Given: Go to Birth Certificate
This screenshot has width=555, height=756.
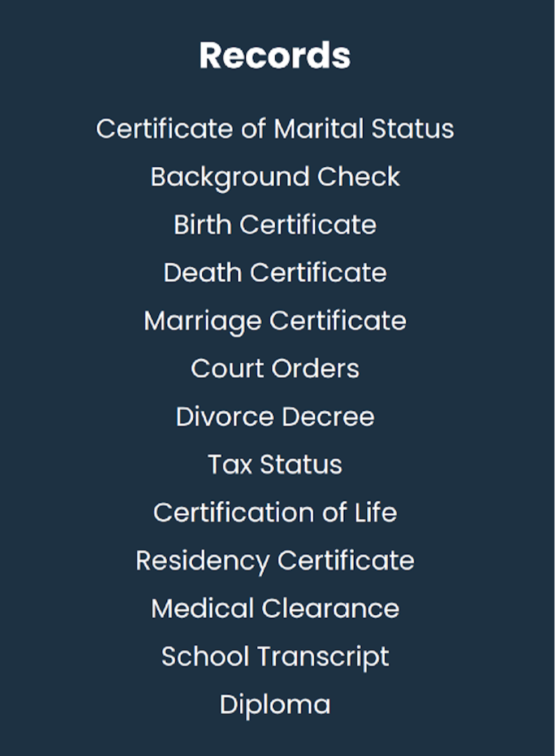Looking at the screenshot, I should tap(275, 225).
